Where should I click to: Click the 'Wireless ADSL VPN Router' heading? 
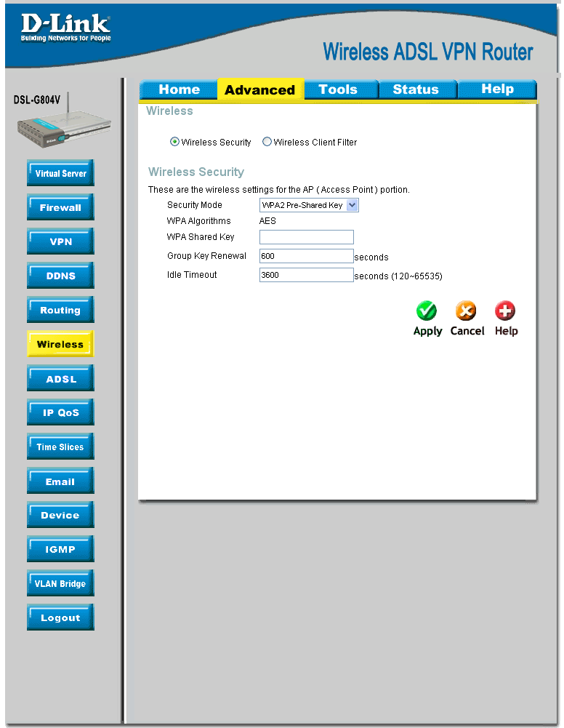pos(428,52)
